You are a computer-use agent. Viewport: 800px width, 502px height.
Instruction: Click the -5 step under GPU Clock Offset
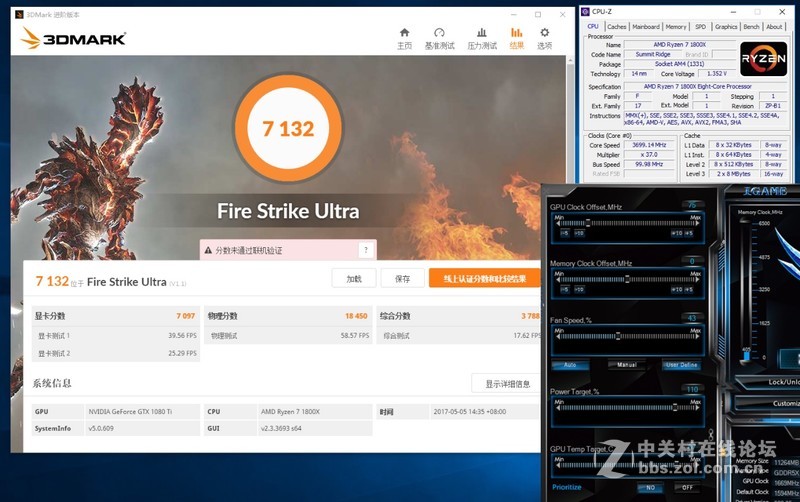coord(565,233)
